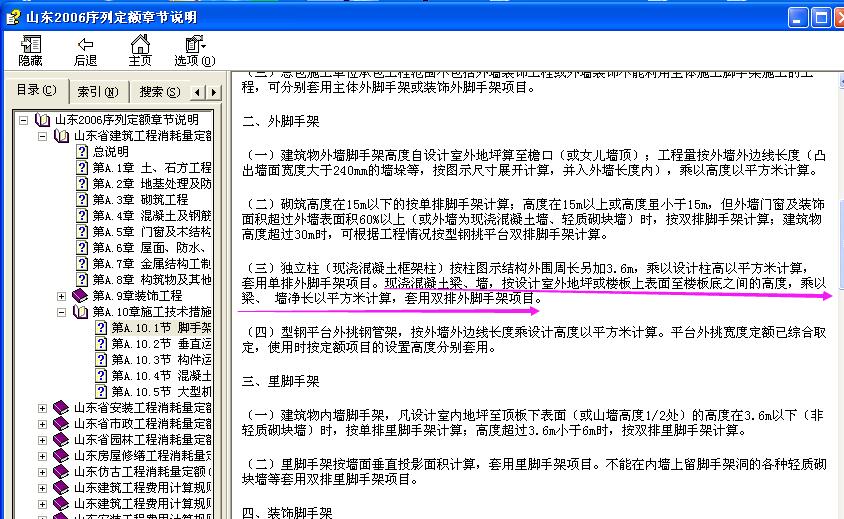Viewport: 844px width, 519px height.
Task: Collapse the 第A.10章施工技术措施 node
Action: coord(61,312)
